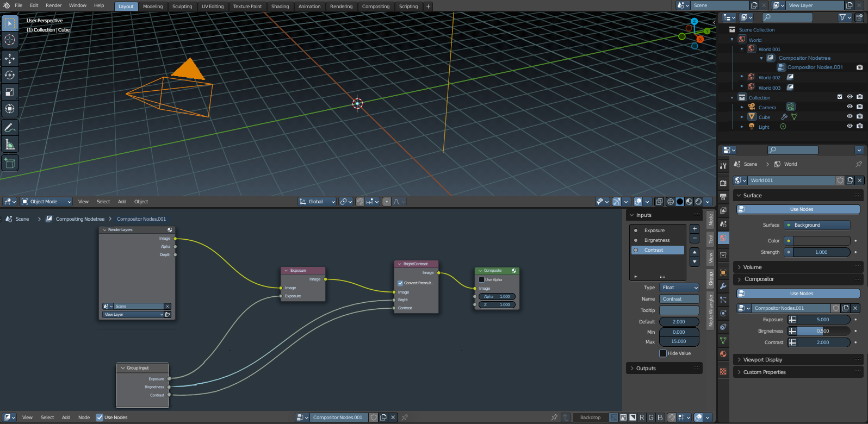
Task: Switch to wireframe viewport shading
Action: [671, 202]
